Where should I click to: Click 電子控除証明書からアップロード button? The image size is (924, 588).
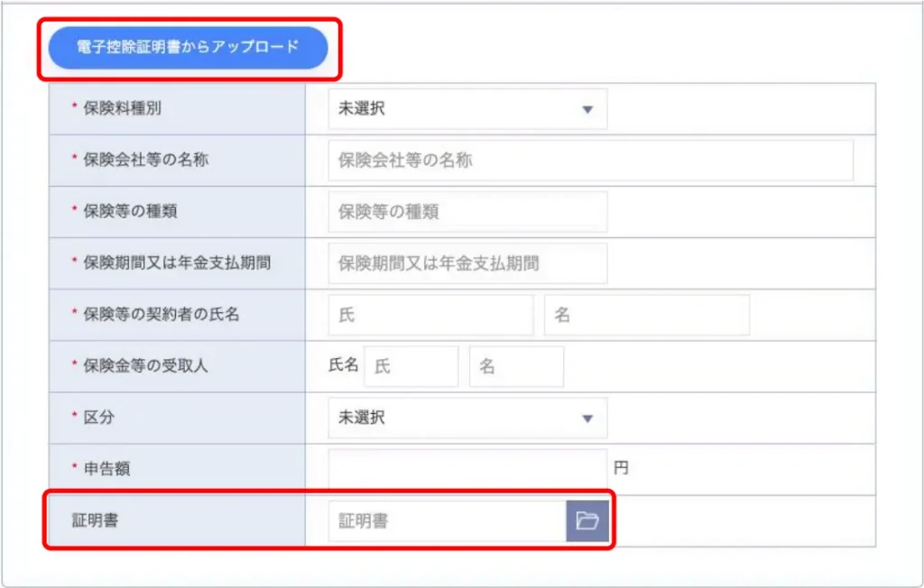pyautogui.click(x=188, y=48)
